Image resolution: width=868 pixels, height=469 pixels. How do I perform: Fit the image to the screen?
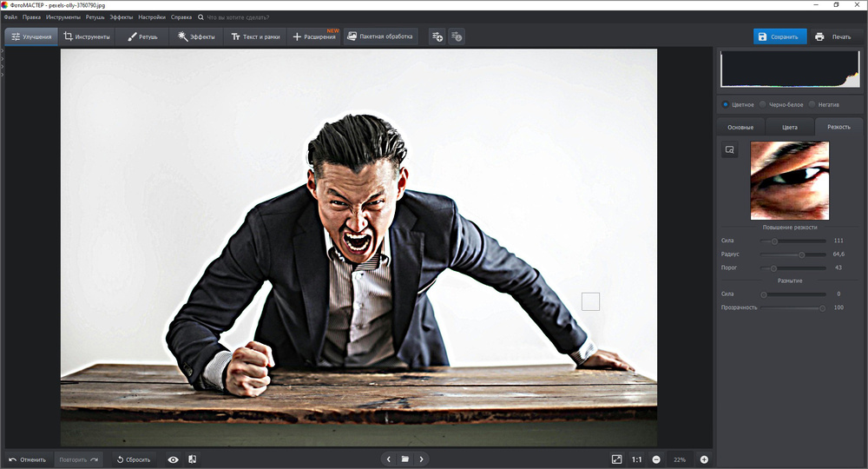616,459
